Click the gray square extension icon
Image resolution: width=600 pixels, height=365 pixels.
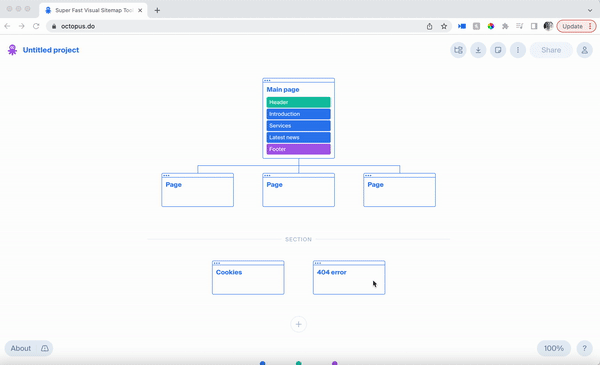pos(476,26)
